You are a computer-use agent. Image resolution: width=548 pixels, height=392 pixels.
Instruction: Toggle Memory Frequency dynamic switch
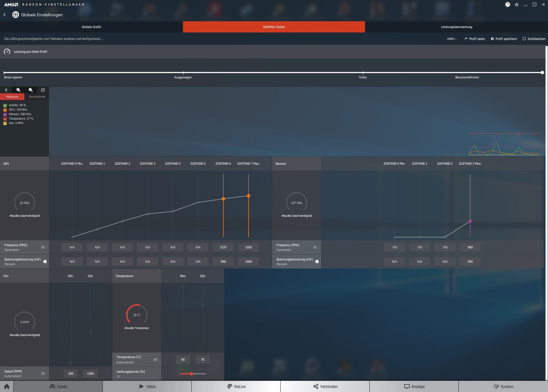(316, 247)
